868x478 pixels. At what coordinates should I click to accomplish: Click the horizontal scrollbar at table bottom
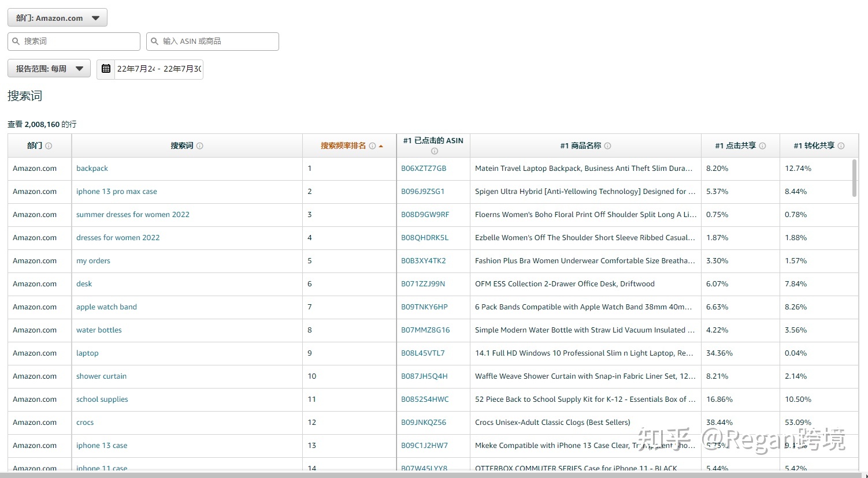tap(433, 474)
